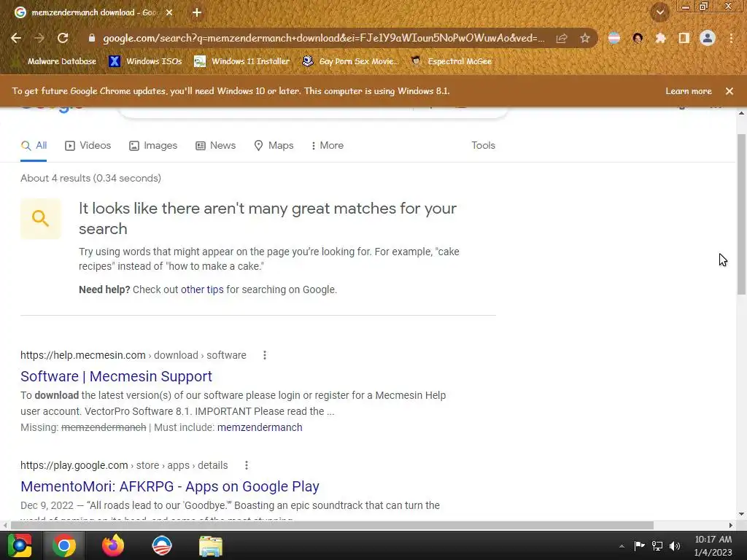Click Learn more in update banner
Screen dimensions: 747x560
click(689, 91)
